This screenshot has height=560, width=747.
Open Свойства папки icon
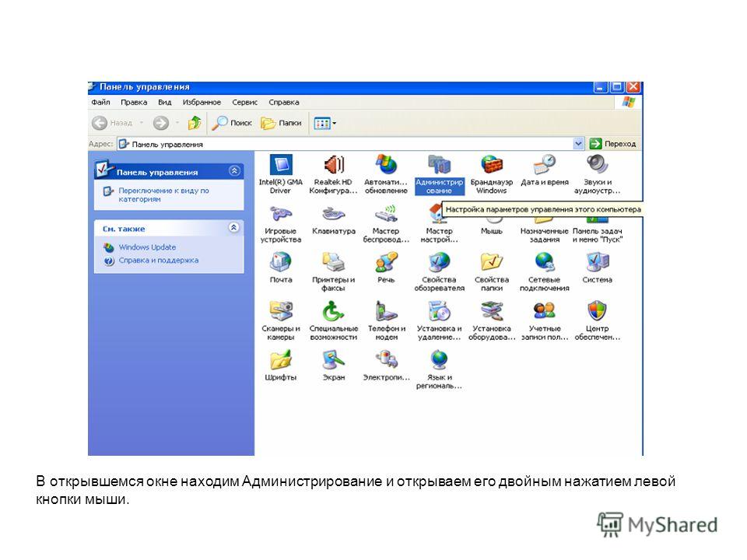tap(492, 271)
